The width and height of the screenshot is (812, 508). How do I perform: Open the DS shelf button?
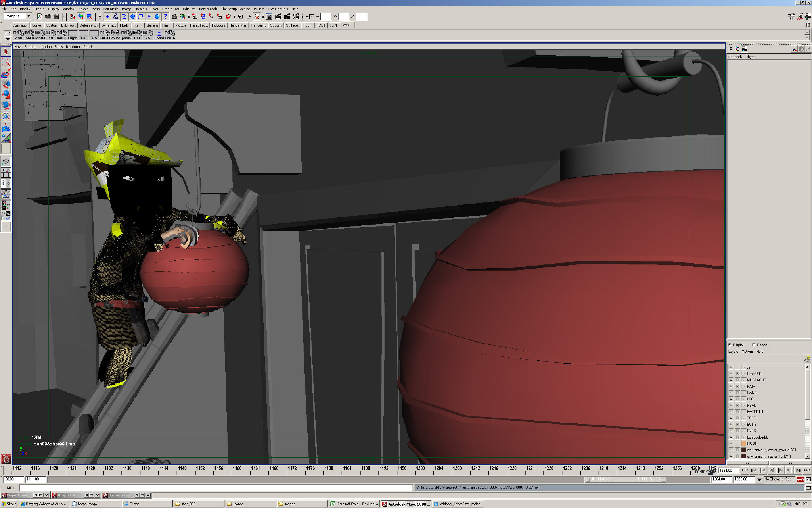tap(94, 35)
